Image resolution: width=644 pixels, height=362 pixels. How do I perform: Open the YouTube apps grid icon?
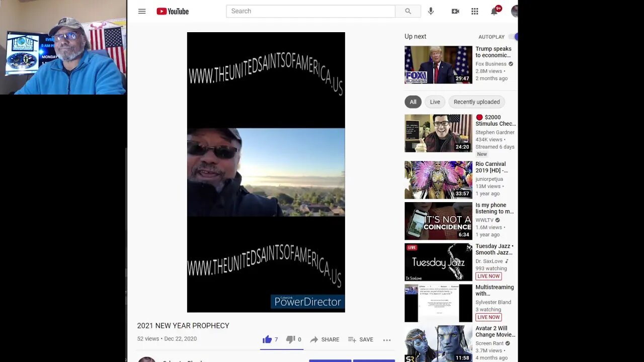coord(474,11)
